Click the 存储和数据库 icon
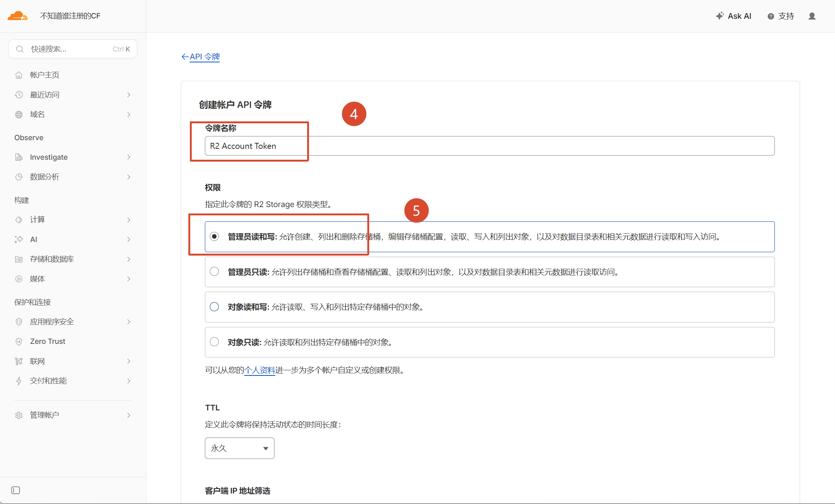The height and width of the screenshot is (504, 835). tap(19, 259)
